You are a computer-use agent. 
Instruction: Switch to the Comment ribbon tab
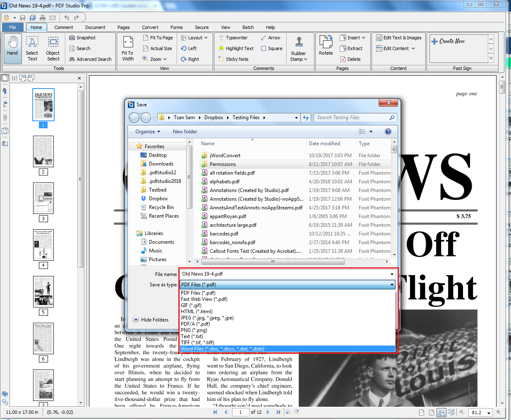63,27
